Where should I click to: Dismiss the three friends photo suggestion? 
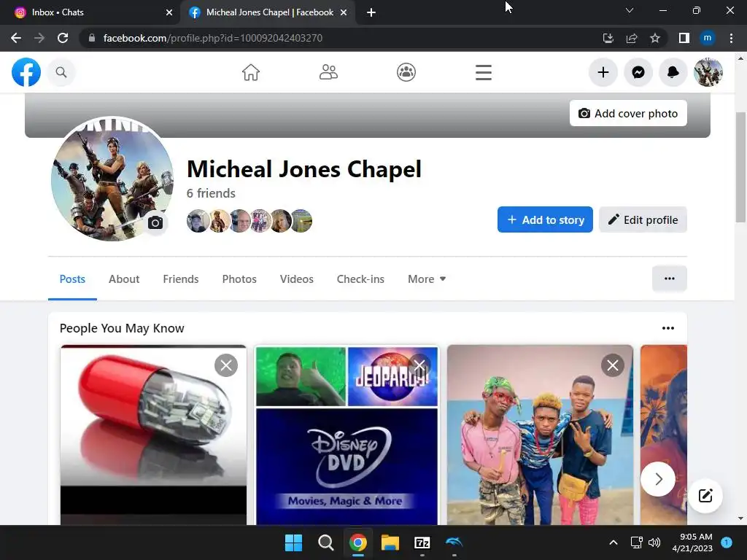[613, 365]
